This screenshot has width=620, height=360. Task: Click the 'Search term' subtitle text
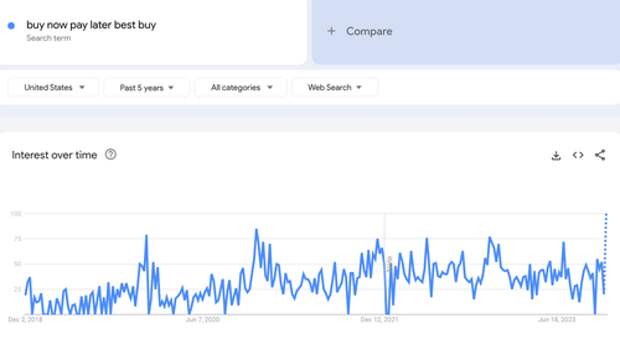(49, 38)
